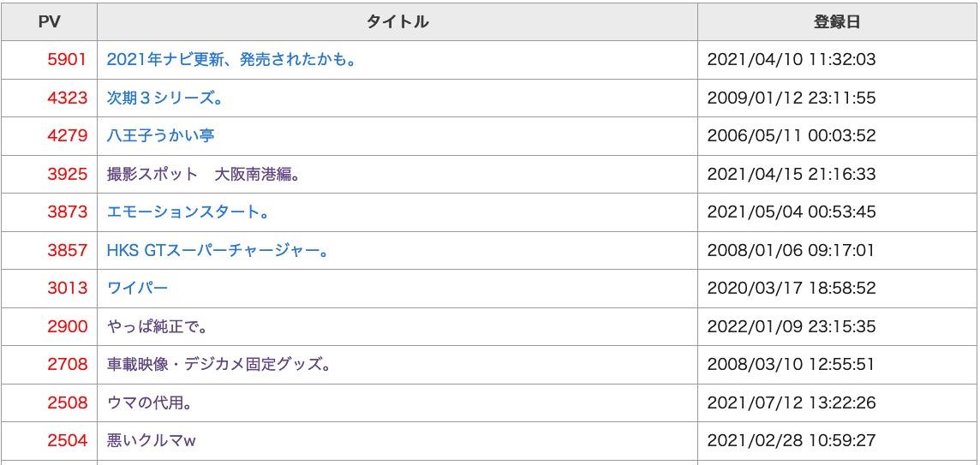Click the タイトル column header
This screenshot has height=465, width=980.
[x=397, y=22]
